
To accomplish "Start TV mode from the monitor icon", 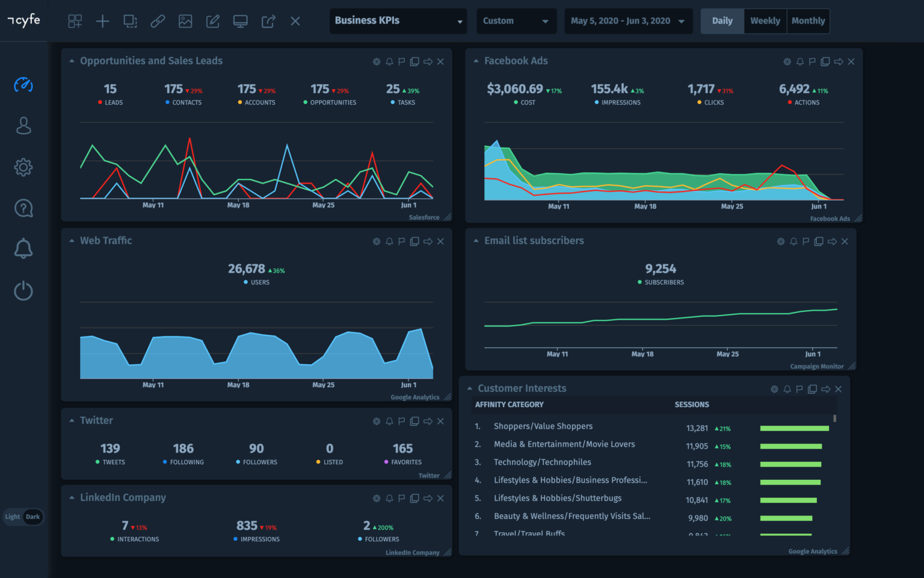I will point(240,21).
